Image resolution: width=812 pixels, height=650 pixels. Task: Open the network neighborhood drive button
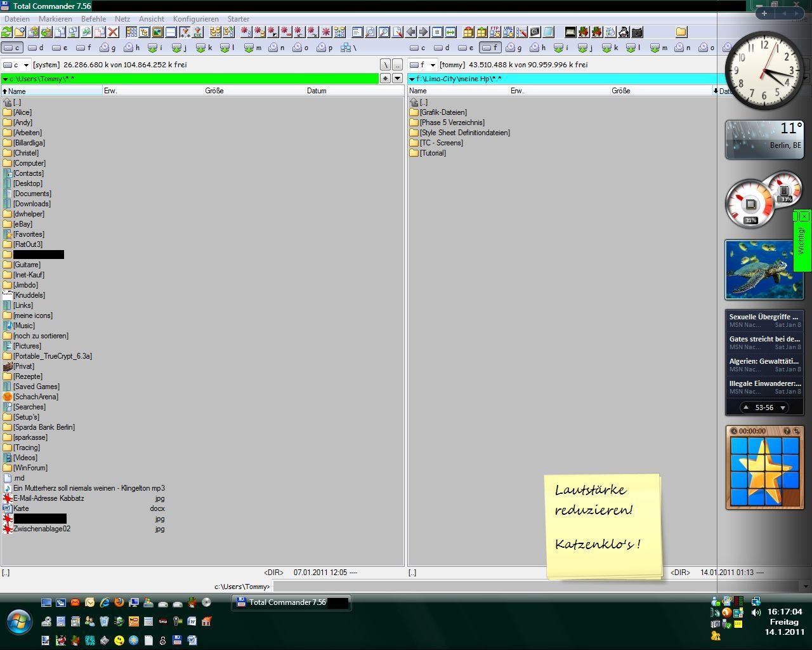click(348, 48)
